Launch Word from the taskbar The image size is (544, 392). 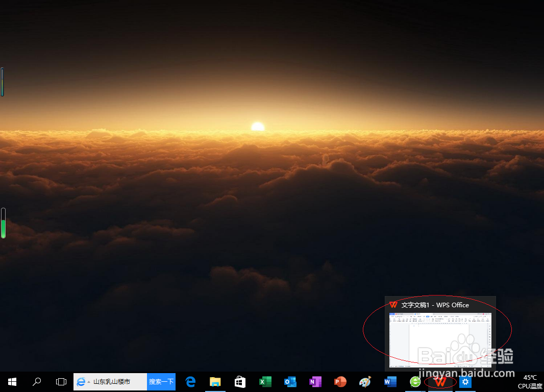(x=390, y=382)
